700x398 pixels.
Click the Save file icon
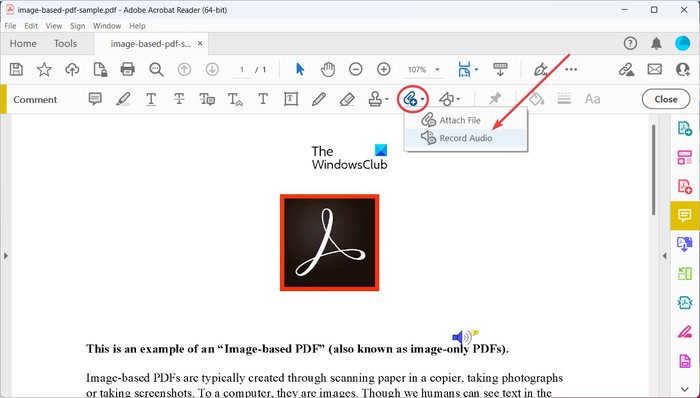[x=17, y=69]
